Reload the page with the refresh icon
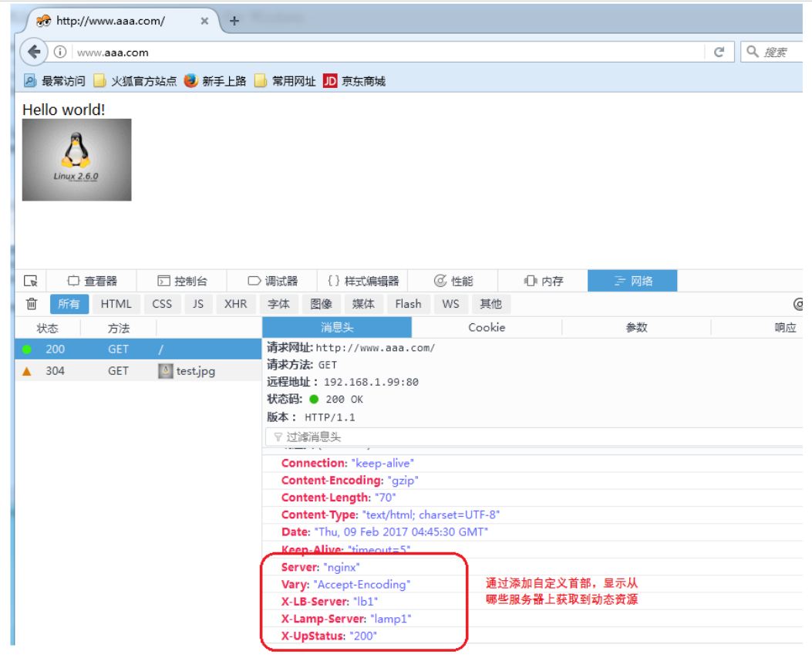 [719, 52]
